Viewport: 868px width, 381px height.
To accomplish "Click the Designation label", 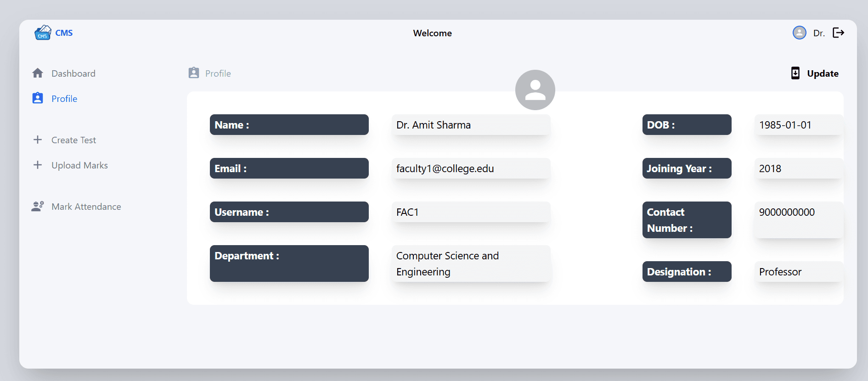I will tap(687, 272).
